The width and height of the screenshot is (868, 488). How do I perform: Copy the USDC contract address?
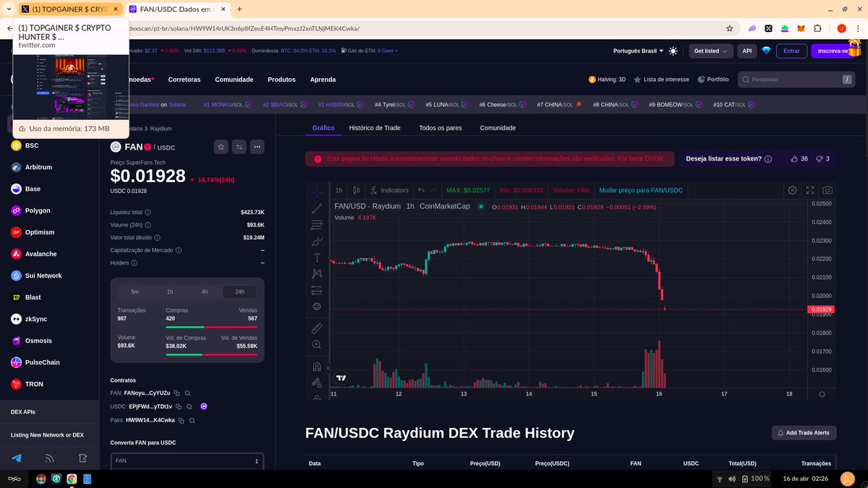(179, 406)
